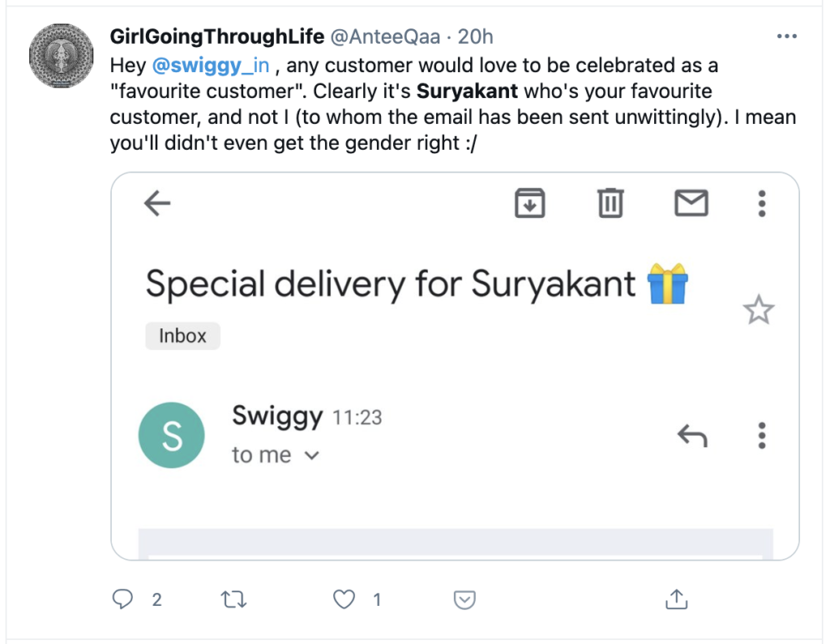Image resolution: width=830 pixels, height=644 pixels.
Task: Like the tweet with the heart icon
Action: click(345, 599)
